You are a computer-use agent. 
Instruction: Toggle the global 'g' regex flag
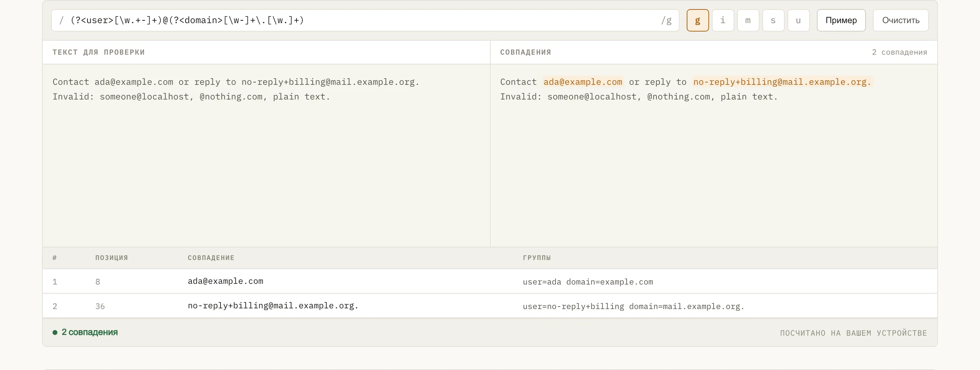pyautogui.click(x=697, y=20)
